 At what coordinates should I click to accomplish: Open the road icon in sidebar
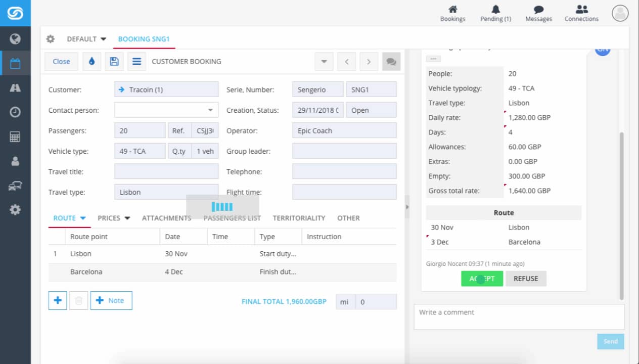[x=15, y=88]
